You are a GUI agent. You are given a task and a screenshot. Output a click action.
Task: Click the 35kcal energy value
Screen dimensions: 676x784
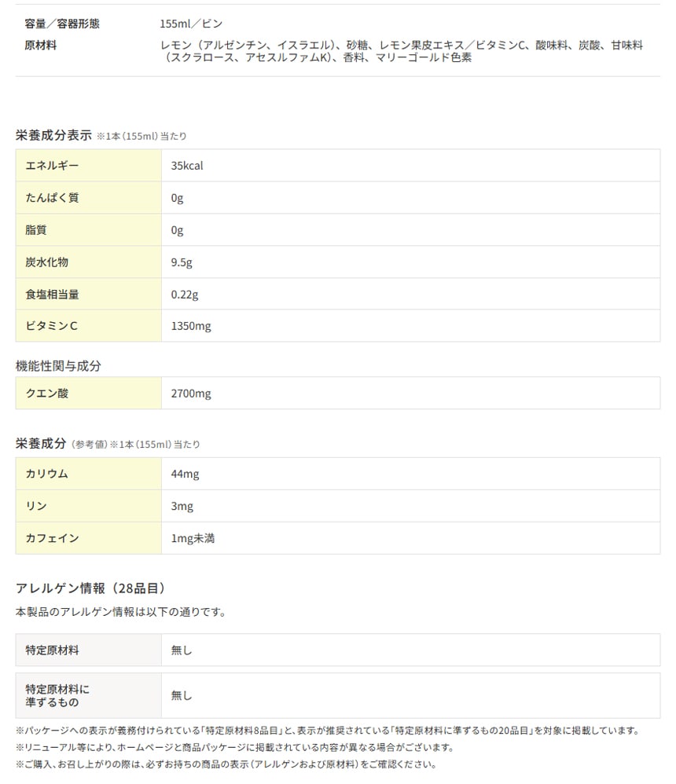pyautogui.click(x=187, y=166)
